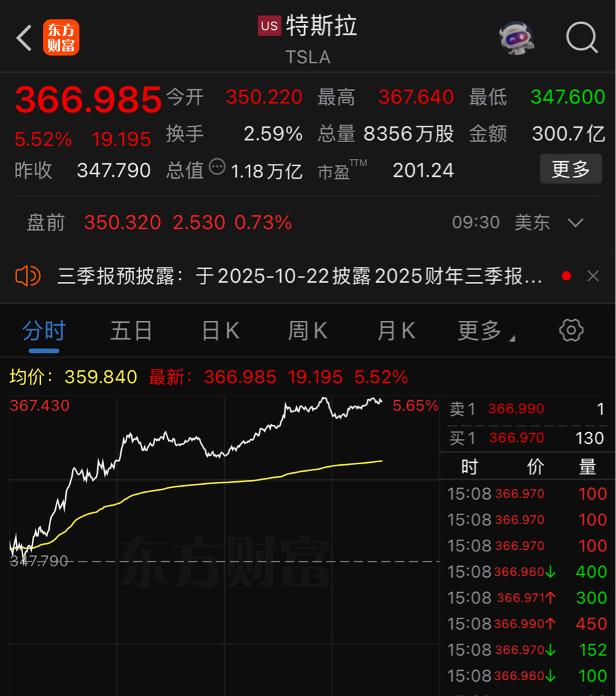Tap the 最低 value 347.600
616x696 pixels.
tap(568, 97)
